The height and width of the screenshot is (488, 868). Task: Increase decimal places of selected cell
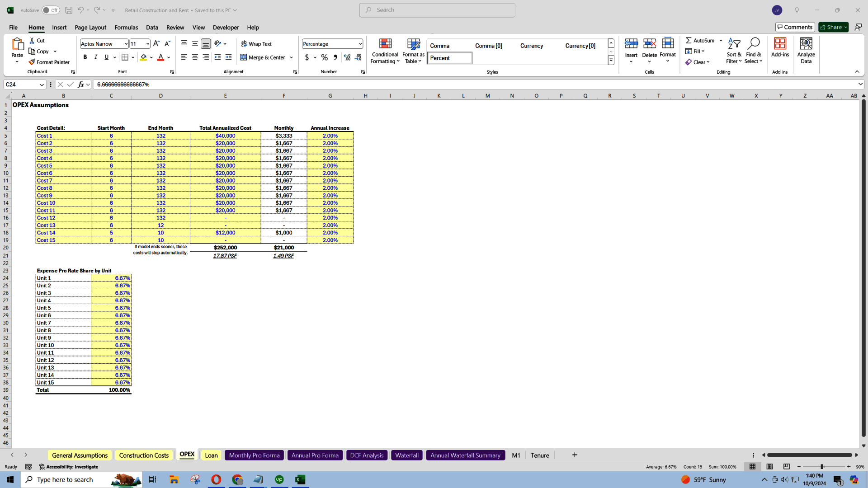coord(347,57)
